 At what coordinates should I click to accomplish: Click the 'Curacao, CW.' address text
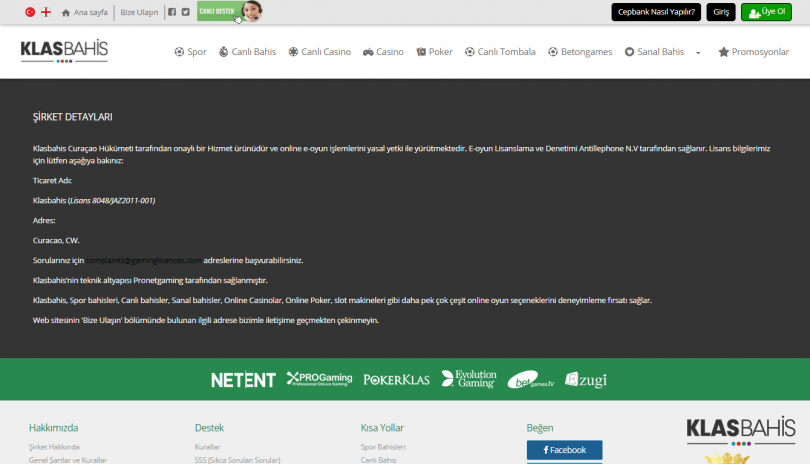(x=56, y=240)
